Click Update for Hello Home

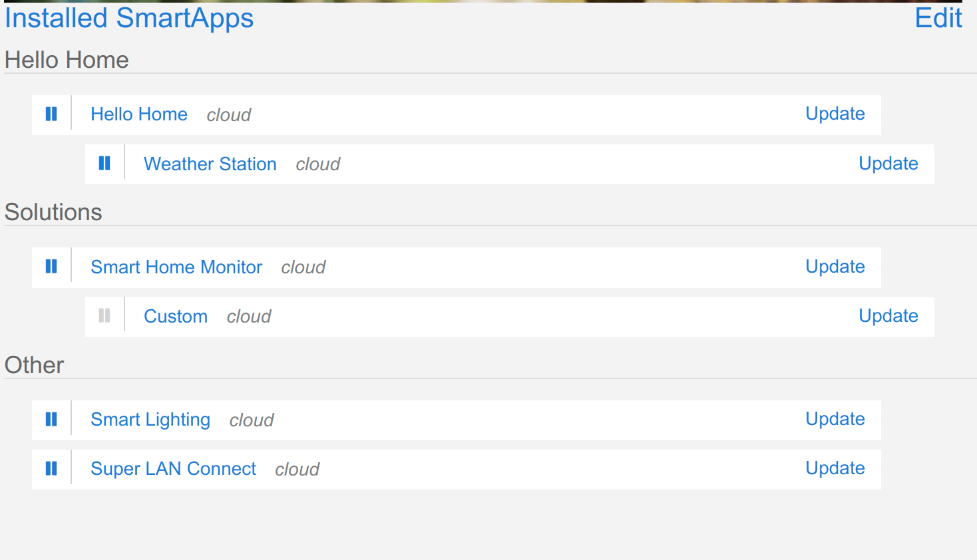(x=835, y=114)
